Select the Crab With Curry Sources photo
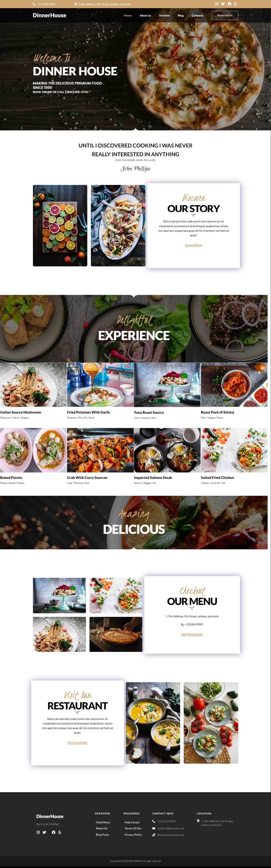The image size is (271, 868). click(100, 450)
